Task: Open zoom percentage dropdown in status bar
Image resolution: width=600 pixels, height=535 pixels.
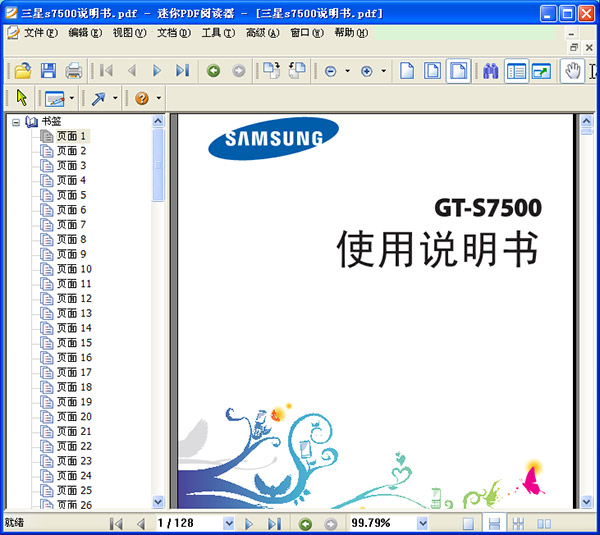Action: pyautogui.click(x=422, y=523)
